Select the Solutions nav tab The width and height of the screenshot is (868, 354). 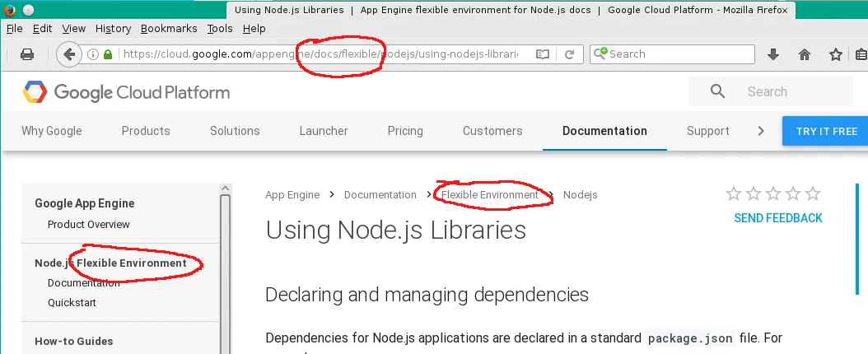[235, 131]
